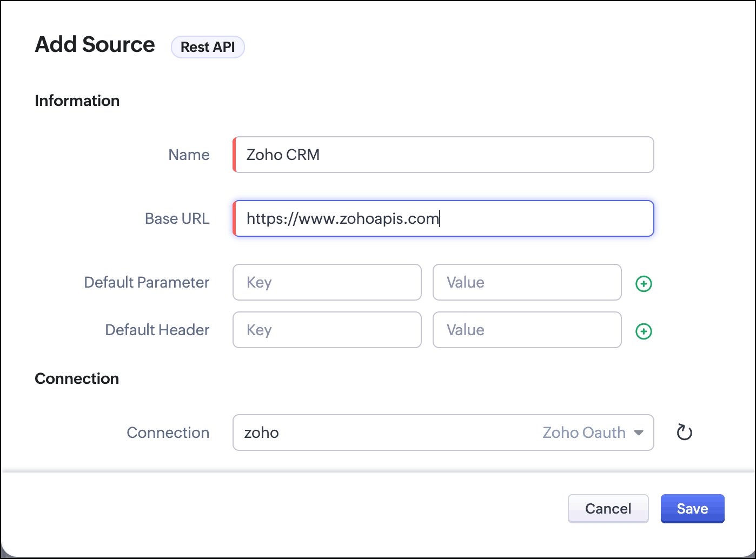The width and height of the screenshot is (756, 559).
Task: Click the Name field label
Action: click(x=189, y=155)
